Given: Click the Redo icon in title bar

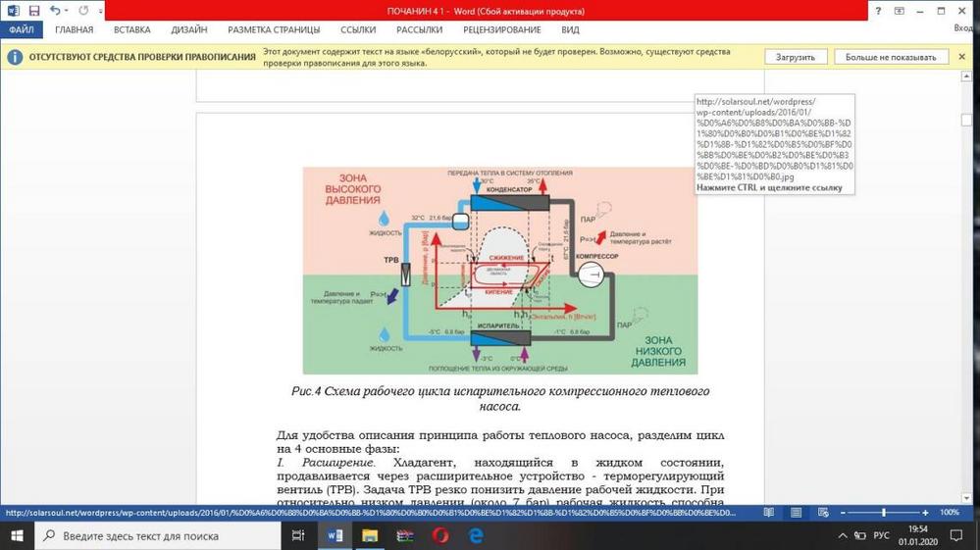Looking at the screenshot, I should point(84,11).
